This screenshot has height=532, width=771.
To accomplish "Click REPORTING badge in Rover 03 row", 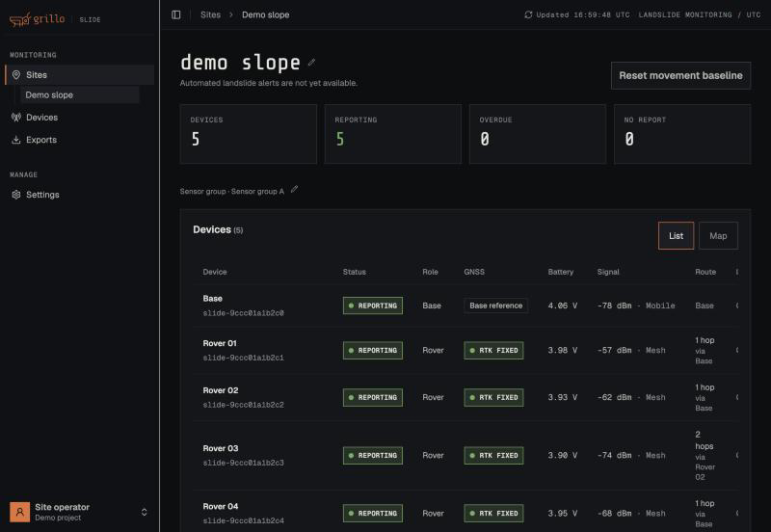I will pyautogui.click(x=373, y=455).
